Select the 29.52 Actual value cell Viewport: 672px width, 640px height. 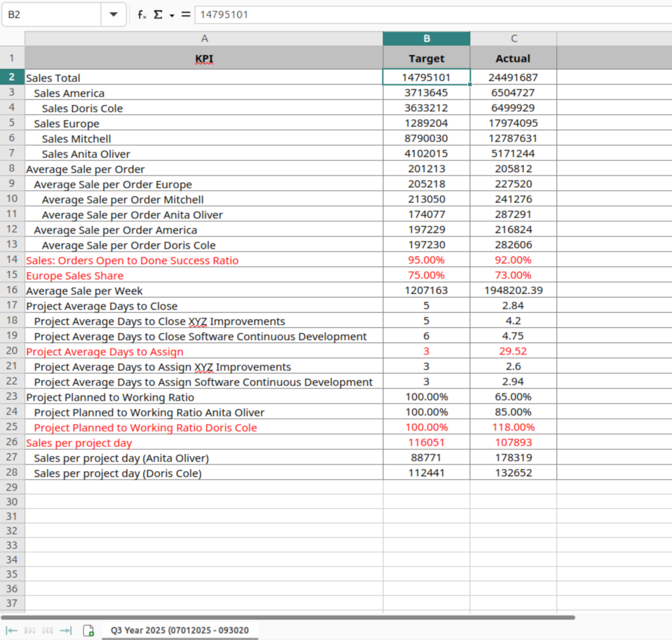(513, 351)
